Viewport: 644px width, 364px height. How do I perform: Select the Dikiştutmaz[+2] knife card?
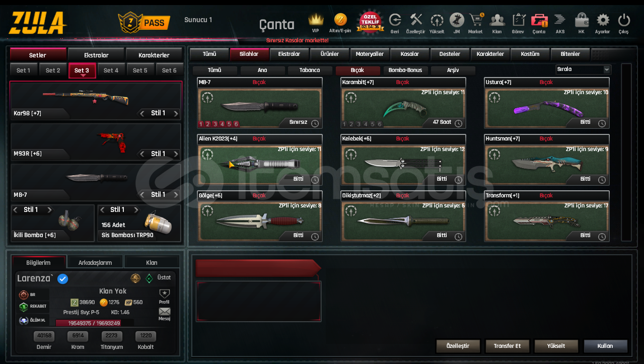pos(403,216)
